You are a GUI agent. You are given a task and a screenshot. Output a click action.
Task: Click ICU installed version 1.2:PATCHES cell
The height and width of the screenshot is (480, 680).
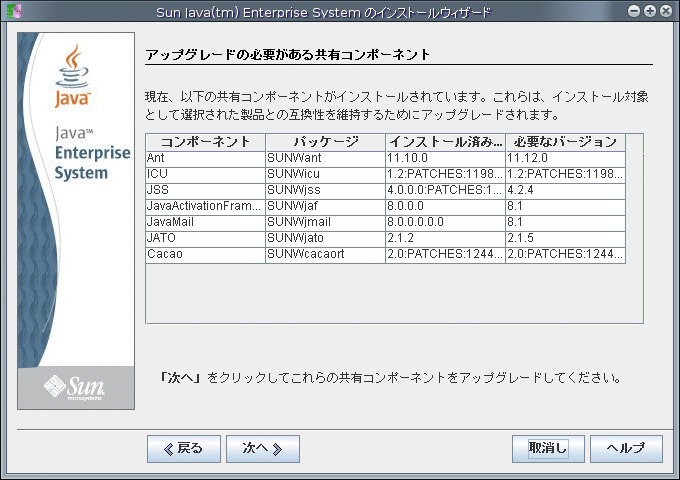(446, 174)
